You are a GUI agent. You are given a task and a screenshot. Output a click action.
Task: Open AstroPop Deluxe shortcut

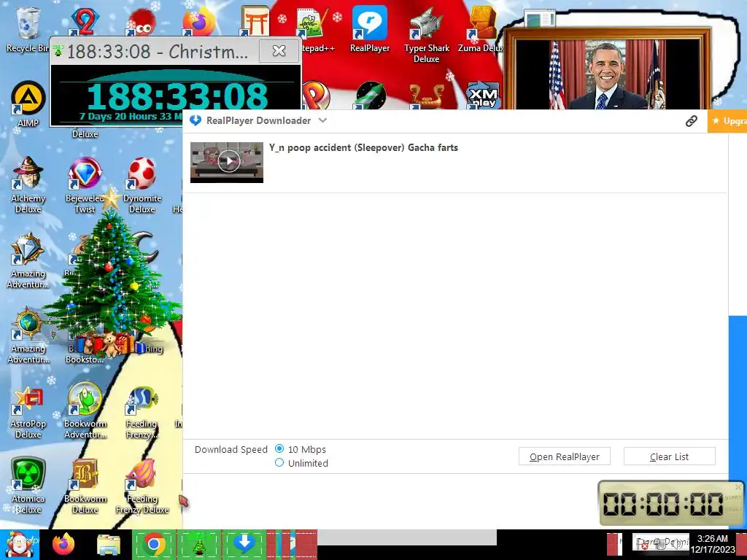(28, 413)
